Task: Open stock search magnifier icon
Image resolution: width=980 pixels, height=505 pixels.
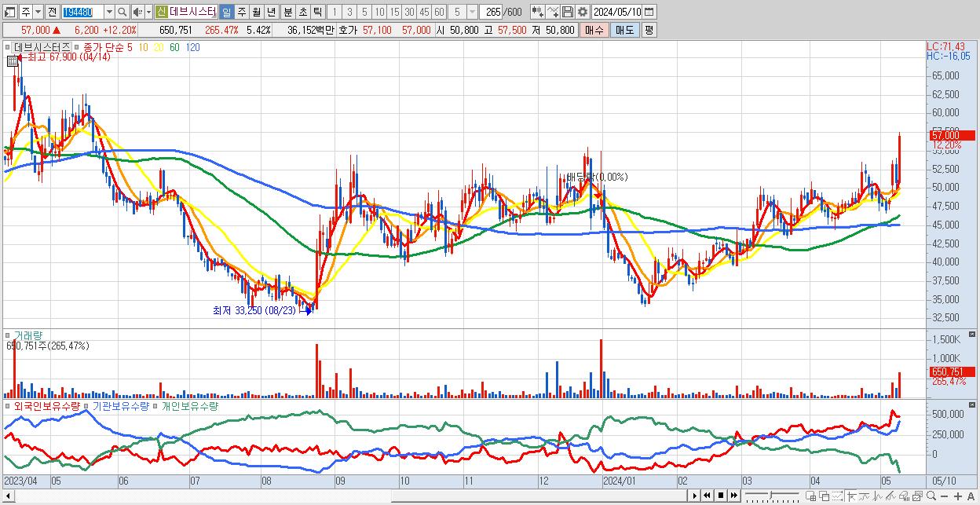Action: pos(122,12)
